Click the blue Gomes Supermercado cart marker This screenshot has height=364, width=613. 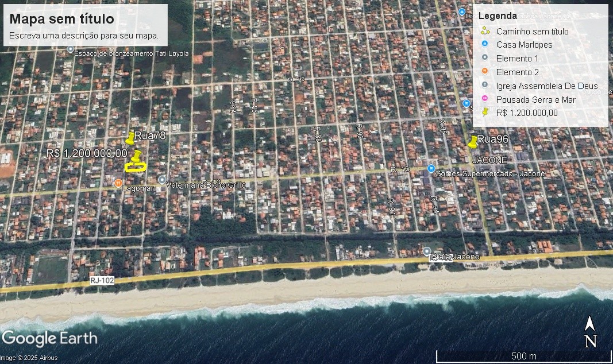[431, 169]
